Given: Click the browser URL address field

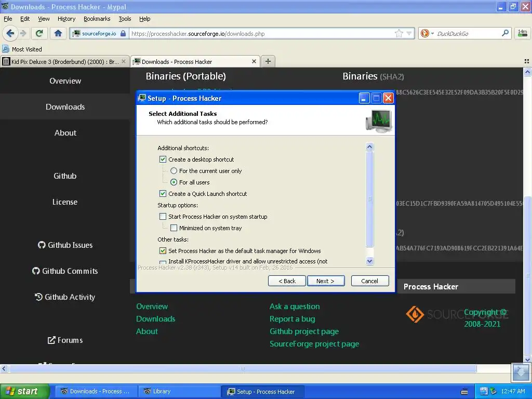Looking at the screenshot, I should pos(261,33).
